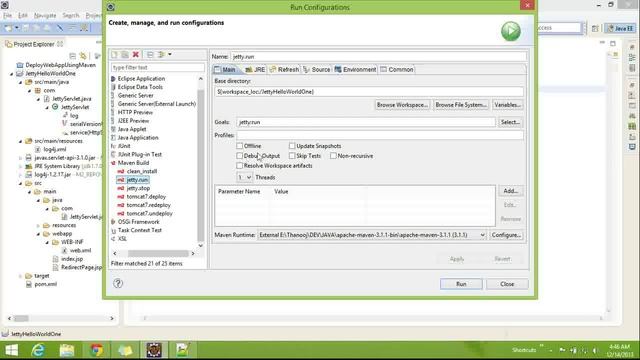Collapse all configurations in tree
Image resolution: width=640 pixels, height=360 pixels.
[150, 55]
